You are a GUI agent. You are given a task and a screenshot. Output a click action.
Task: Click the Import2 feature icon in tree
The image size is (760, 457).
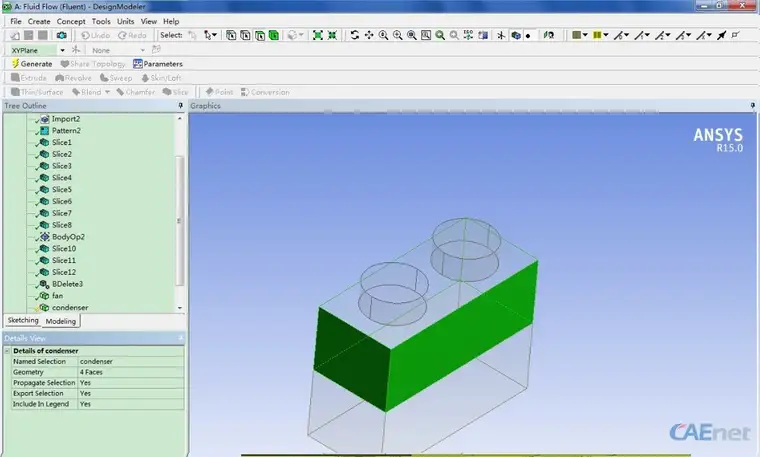(x=45, y=119)
